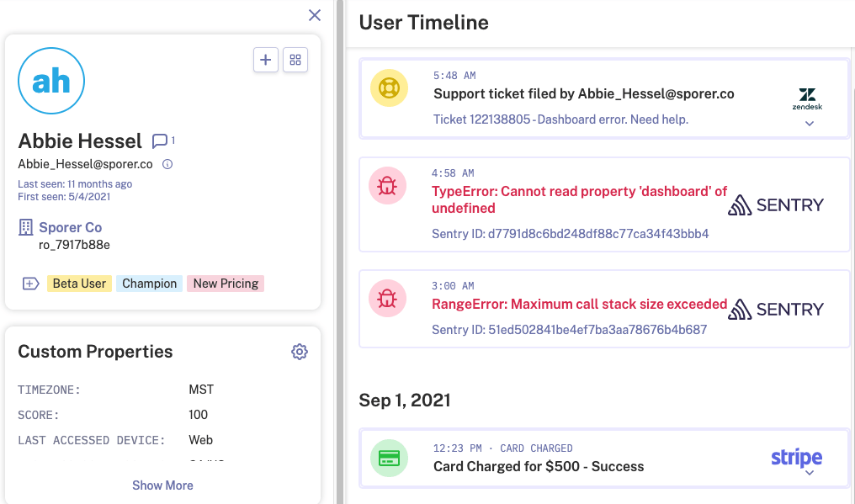This screenshot has height=504, width=855.
Task: Open Custom Properties settings gear
Action: pyautogui.click(x=300, y=352)
